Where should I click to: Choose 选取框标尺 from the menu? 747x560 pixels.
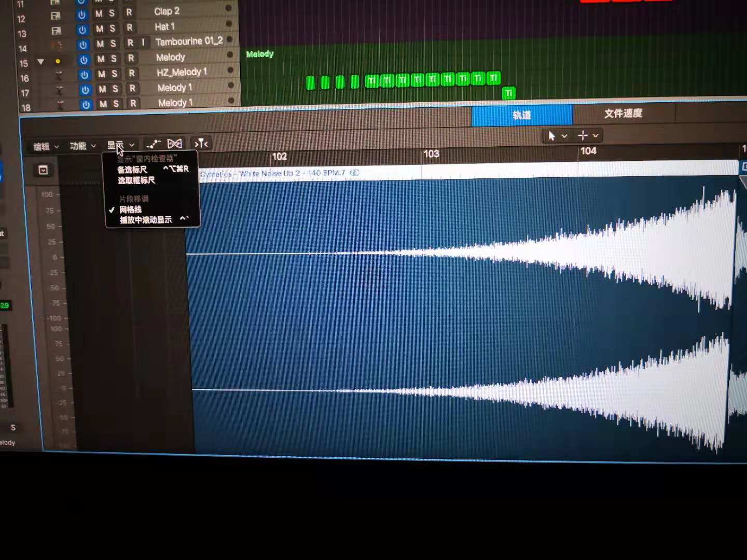pos(153,180)
